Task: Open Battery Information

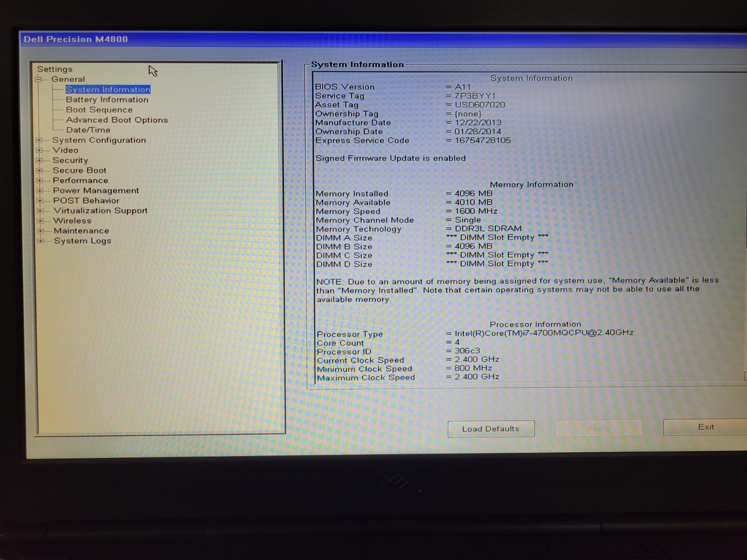Action: (x=107, y=100)
